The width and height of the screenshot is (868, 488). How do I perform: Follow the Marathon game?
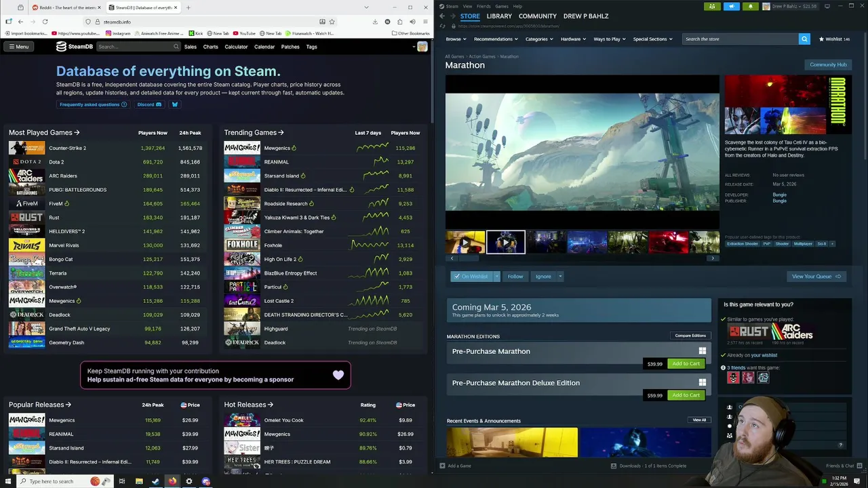point(515,277)
